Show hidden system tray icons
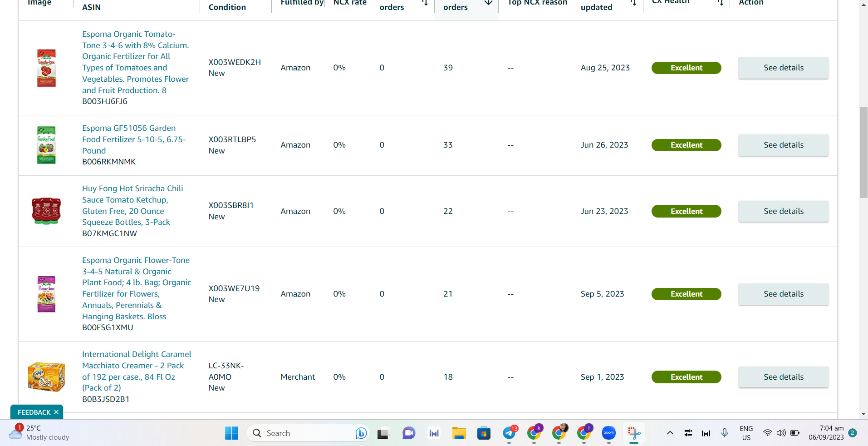The image size is (868, 446). point(670,433)
